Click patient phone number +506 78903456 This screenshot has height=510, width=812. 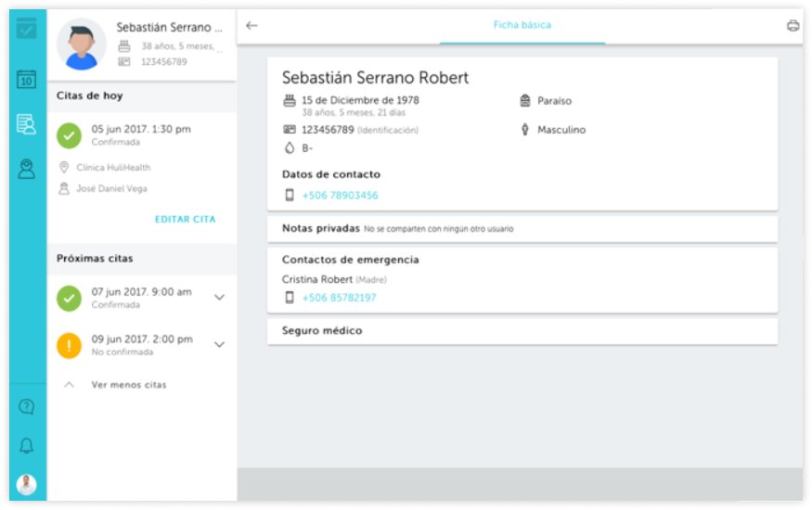click(x=340, y=196)
